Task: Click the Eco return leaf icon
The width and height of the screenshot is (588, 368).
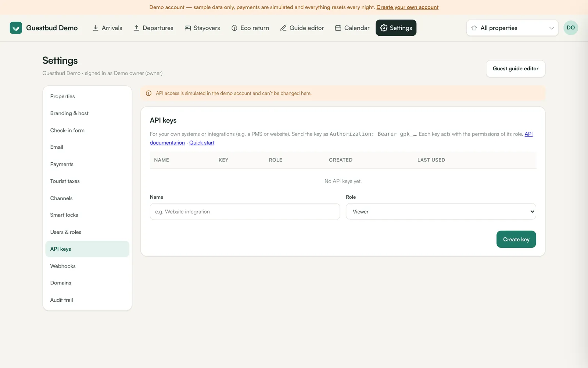Action: click(234, 28)
